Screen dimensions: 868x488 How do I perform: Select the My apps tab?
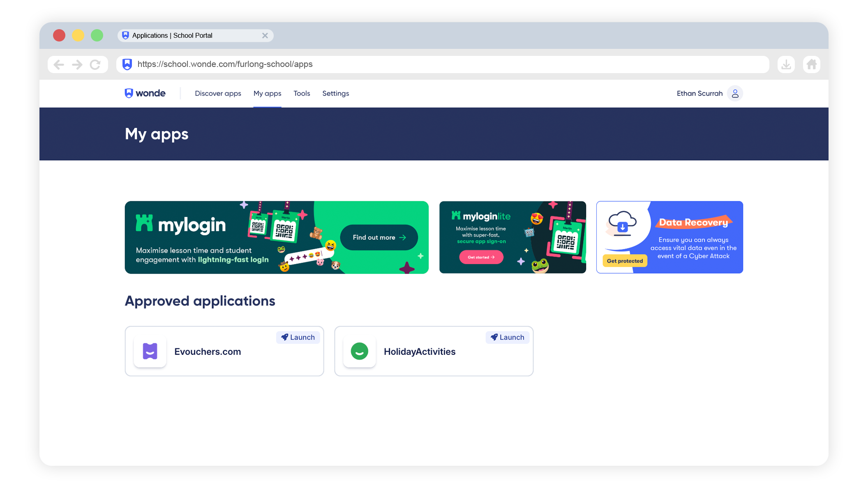[267, 94]
